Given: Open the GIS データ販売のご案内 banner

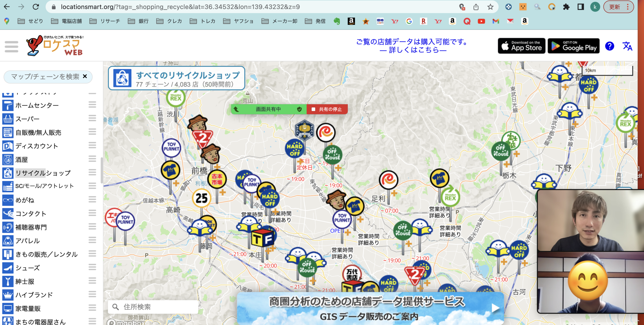Looking at the screenshot, I should 370,309.
